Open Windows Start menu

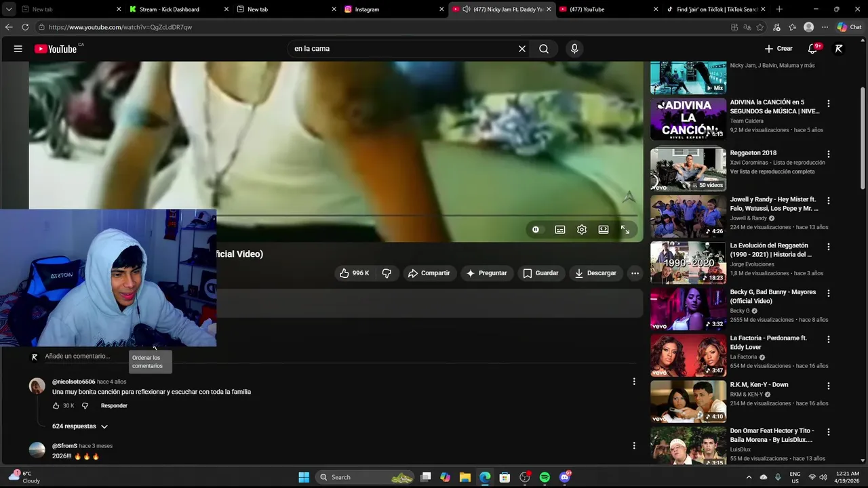pos(304,477)
